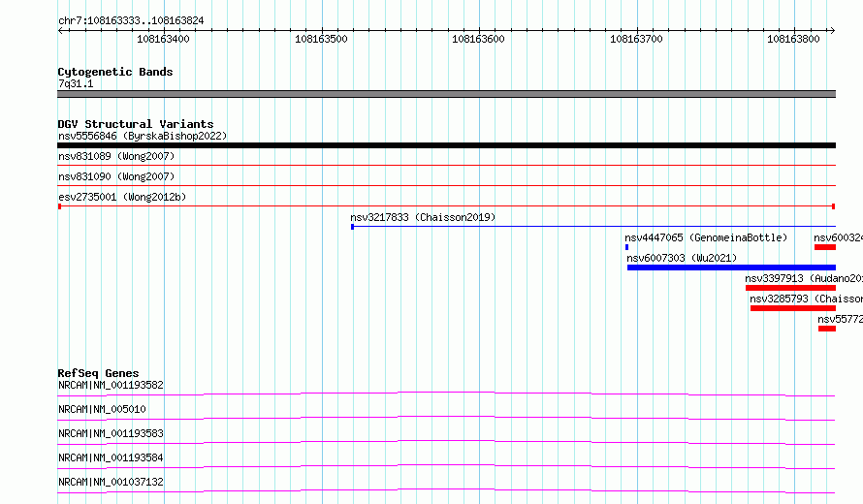Click the 108163500 ruler position label
Viewport: 863px width, 504px height.
click(321, 40)
